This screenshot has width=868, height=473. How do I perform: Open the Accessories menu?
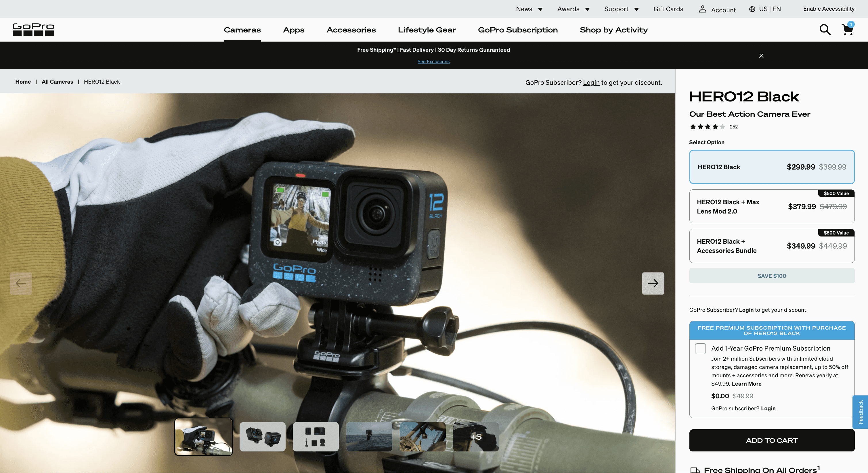pyautogui.click(x=351, y=30)
